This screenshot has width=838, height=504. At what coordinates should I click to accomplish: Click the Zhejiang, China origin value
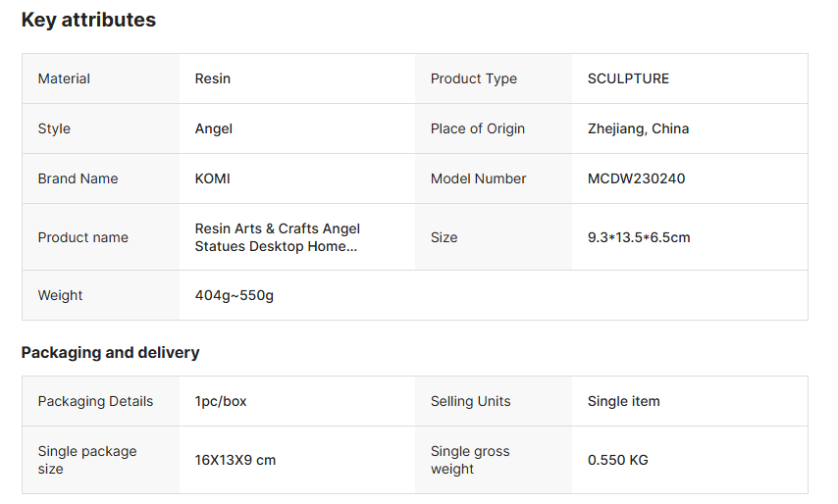[638, 128]
